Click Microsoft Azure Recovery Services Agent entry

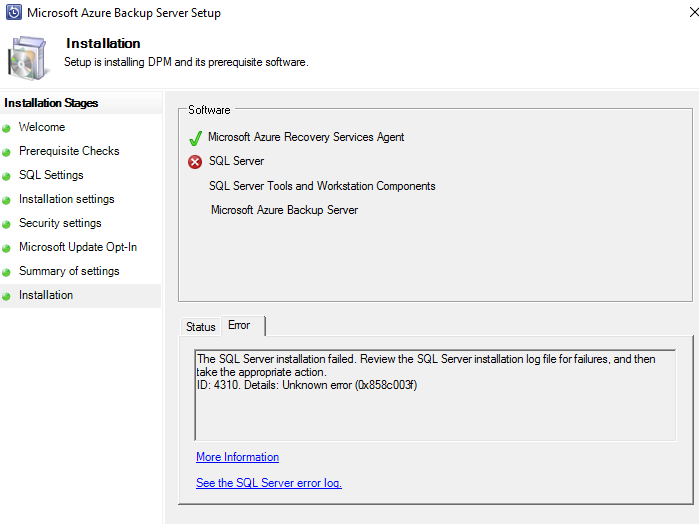(306, 137)
